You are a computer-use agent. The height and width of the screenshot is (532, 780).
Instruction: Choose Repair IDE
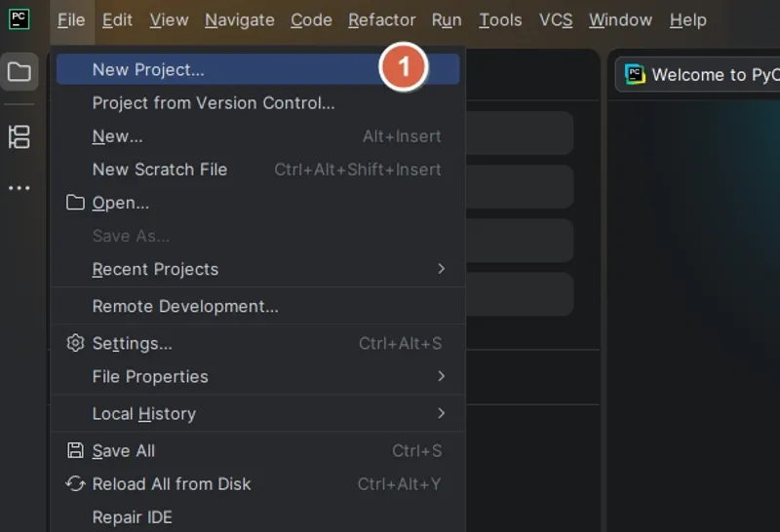(x=257, y=517)
